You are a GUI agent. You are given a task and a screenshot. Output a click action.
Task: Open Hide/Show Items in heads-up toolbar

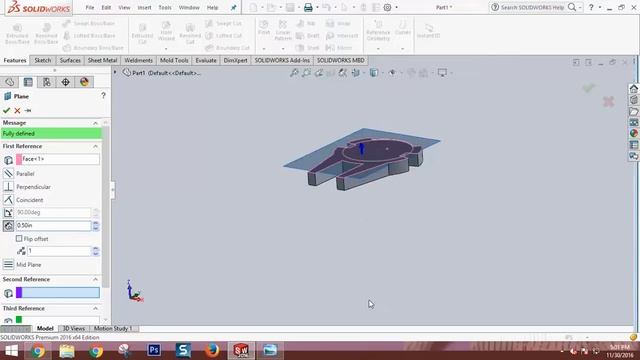[x=392, y=73]
